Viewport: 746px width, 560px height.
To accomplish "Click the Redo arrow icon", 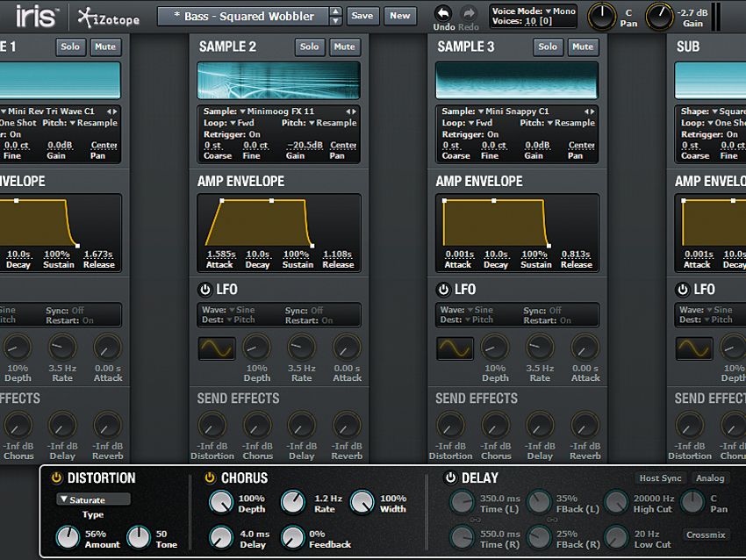I will point(470,13).
